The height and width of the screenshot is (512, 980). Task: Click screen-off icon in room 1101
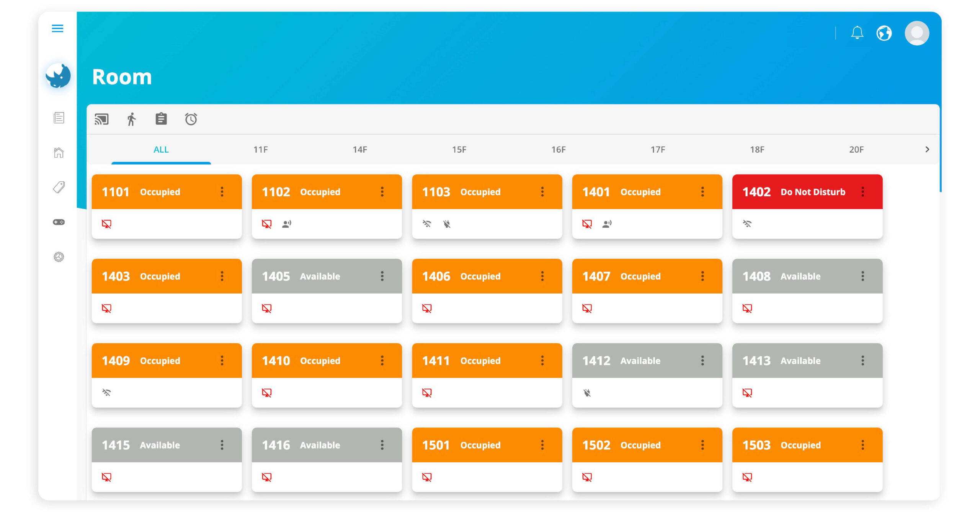[106, 224]
